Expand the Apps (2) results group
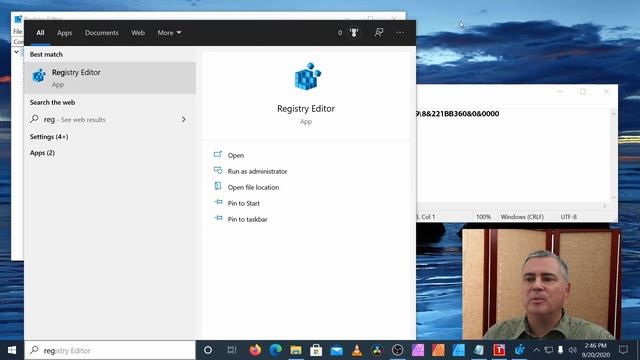 pos(42,153)
